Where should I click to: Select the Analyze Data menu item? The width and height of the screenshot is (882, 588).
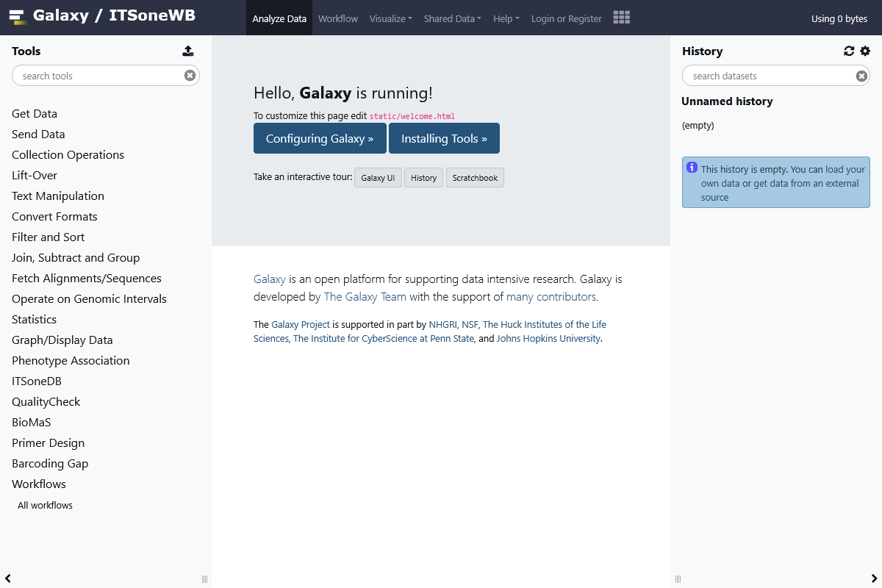point(279,18)
